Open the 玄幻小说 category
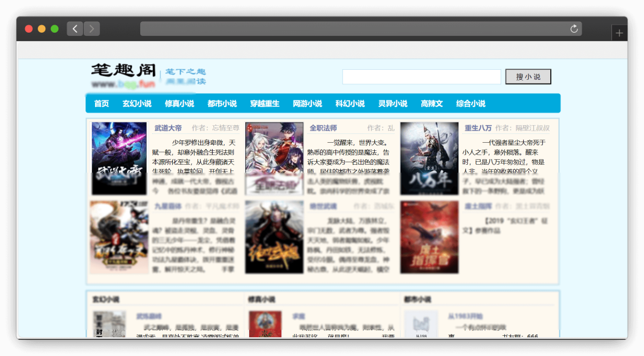The image size is (644, 356). (136, 104)
